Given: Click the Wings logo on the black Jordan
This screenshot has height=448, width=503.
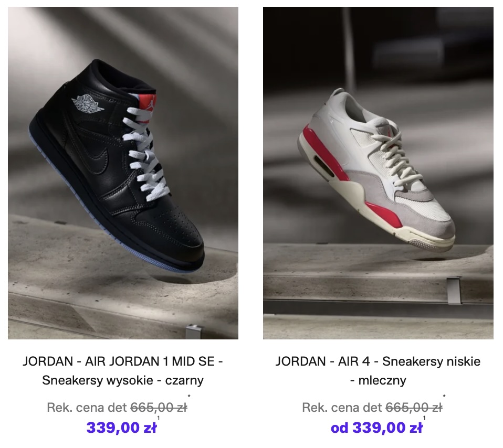Looking at the screenshot, I should tap(88, 103).
